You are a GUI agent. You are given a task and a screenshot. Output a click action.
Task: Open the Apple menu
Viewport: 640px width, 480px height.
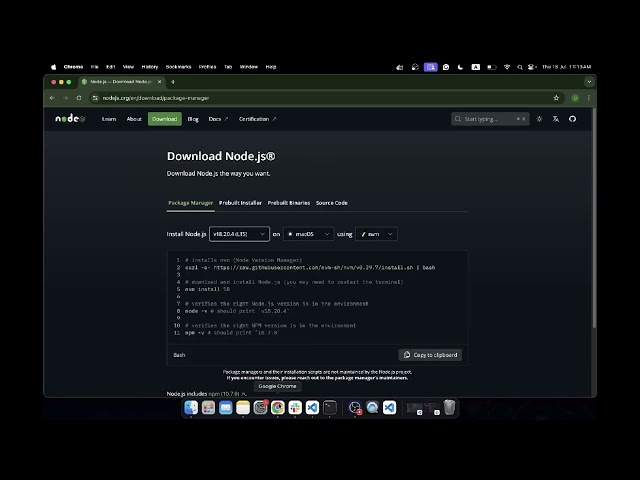coord(53,67)
